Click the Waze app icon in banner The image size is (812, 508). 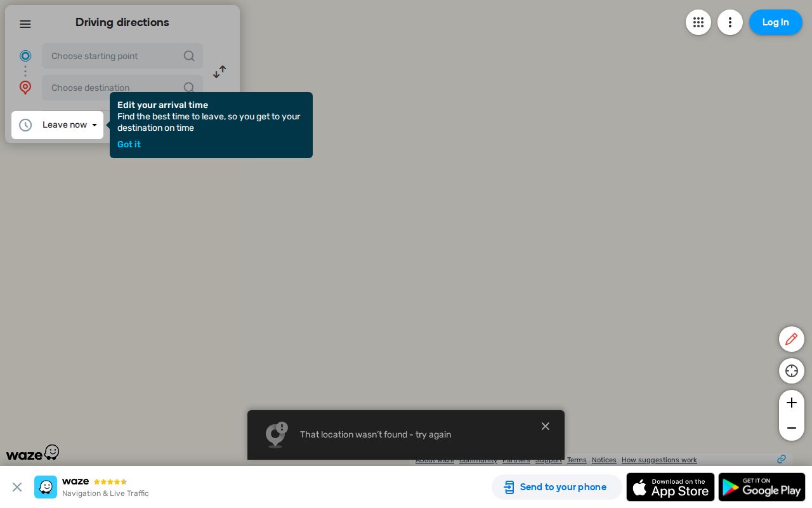click(46, 487)
